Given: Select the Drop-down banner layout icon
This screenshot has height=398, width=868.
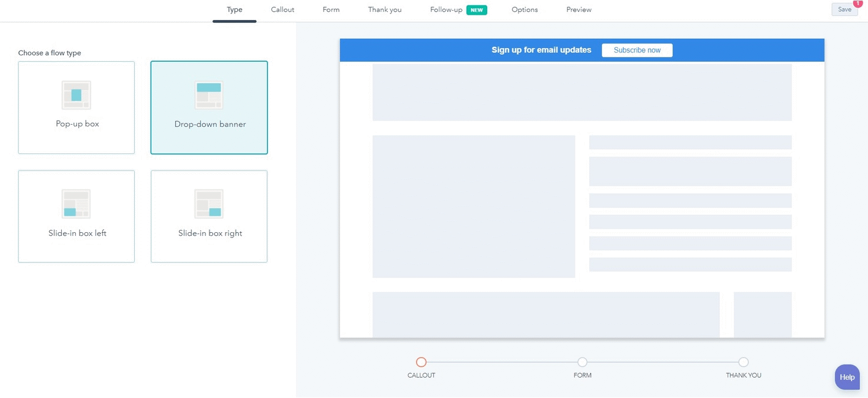Looking at the screenshot, I should 209,95.
